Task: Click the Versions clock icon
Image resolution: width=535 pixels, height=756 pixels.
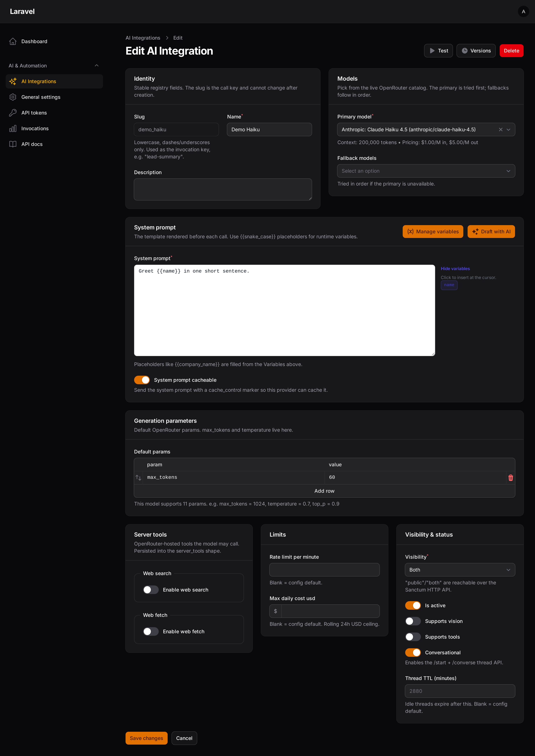Action: tap(465, 51)
